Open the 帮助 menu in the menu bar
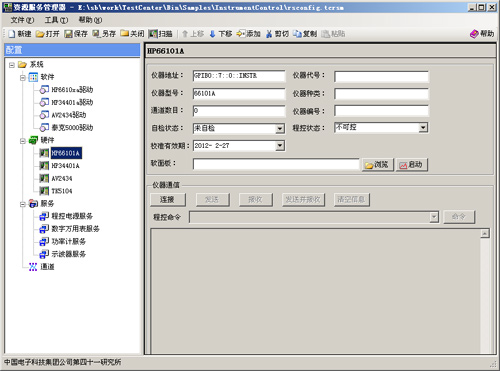Screen dimensions: 500x371 pos(90,20)
